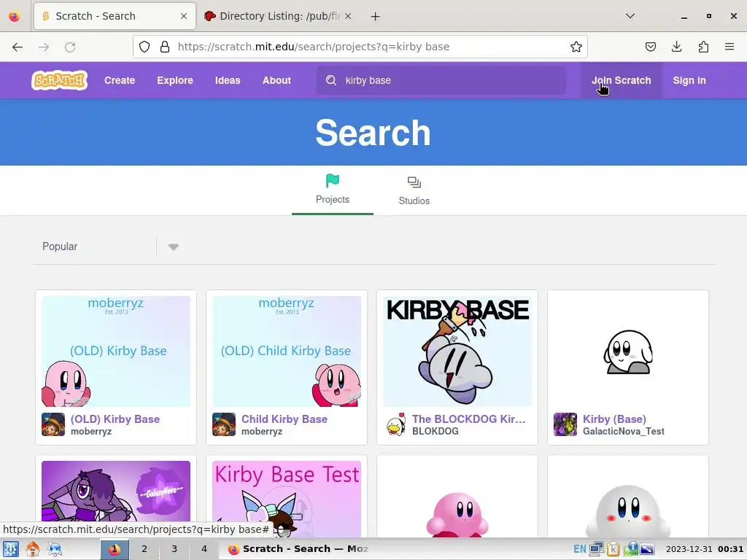Open a new browser tab
747x560 pixels.
click(x=376, y=16)
